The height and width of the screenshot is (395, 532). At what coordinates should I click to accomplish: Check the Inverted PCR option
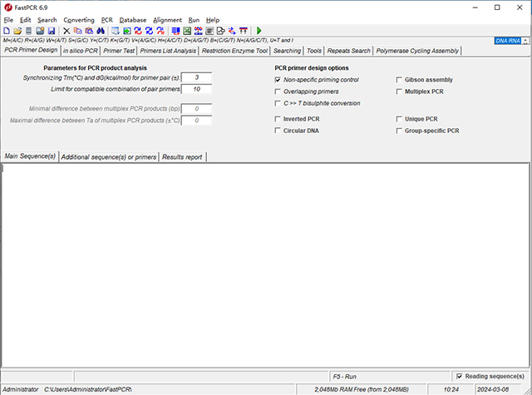[278, 119]
